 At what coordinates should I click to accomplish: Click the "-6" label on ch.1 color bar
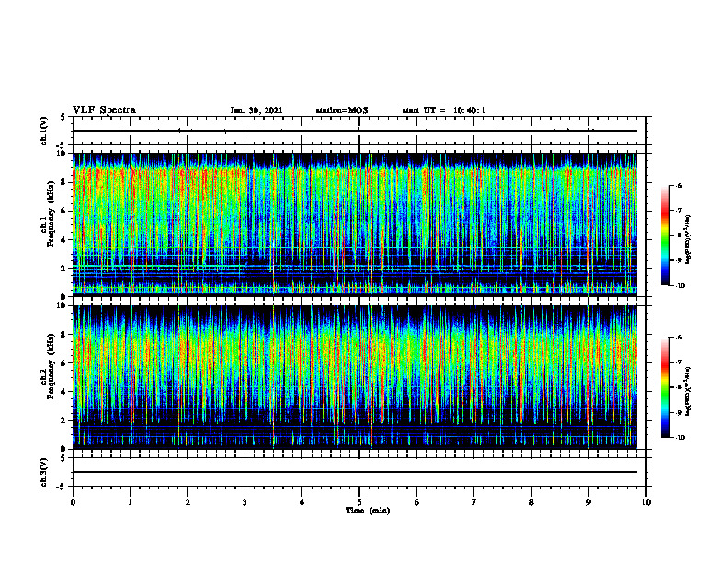coord(678,185)
